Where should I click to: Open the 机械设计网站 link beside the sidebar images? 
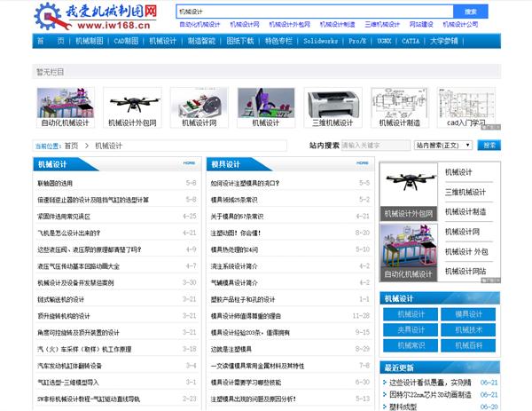pyautogui.click(x=465, y=272)
